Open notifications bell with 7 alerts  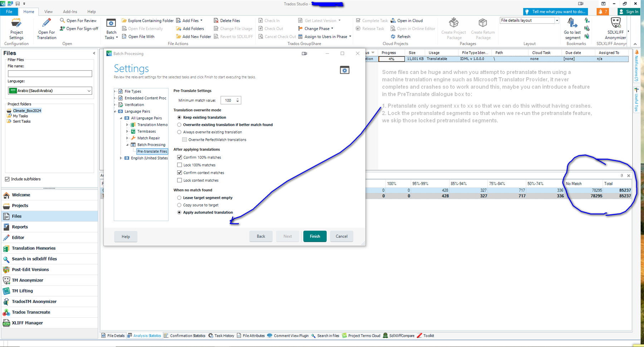[603, 12]
